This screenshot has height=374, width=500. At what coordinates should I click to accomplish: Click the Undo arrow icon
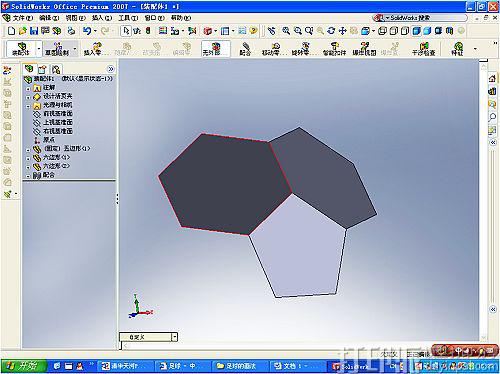click(x=87, y=31)
